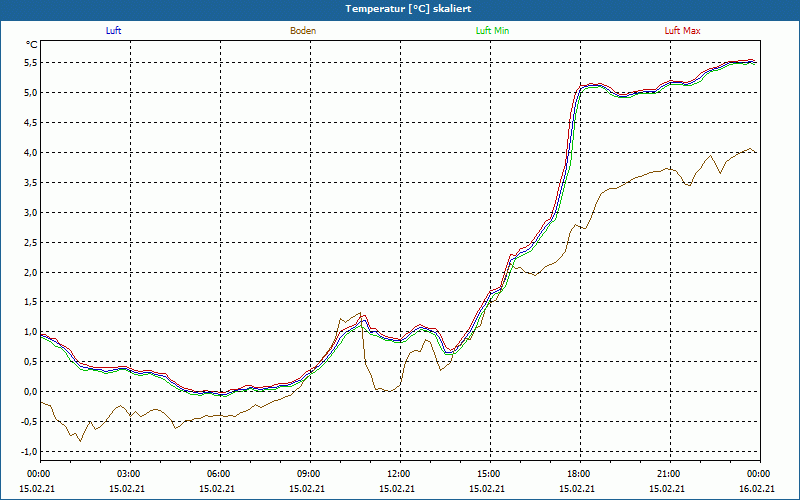Viewport: 800px width, 500px height.
Task: Click the 16.02.21 date label
Action: [x=757, y=488]
